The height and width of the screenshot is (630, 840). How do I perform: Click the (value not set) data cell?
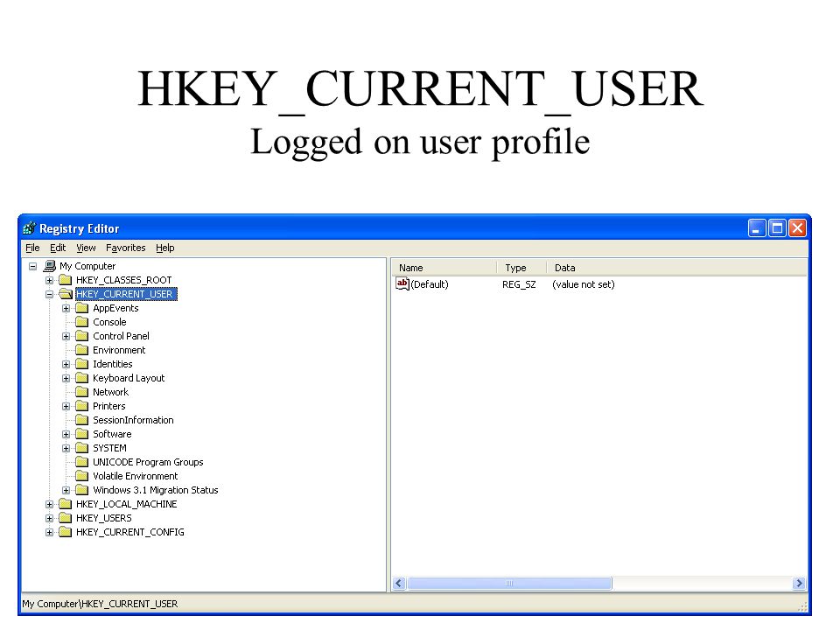(x=584, y=284)
